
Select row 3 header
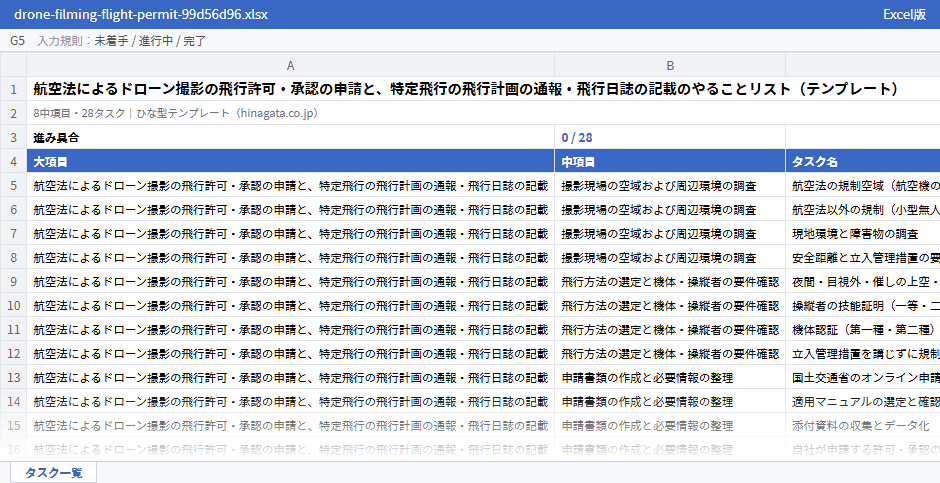[13, 137]
